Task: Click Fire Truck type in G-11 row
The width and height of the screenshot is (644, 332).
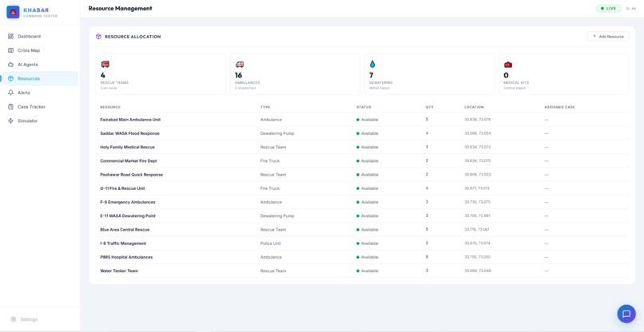Action: (270, 188)
